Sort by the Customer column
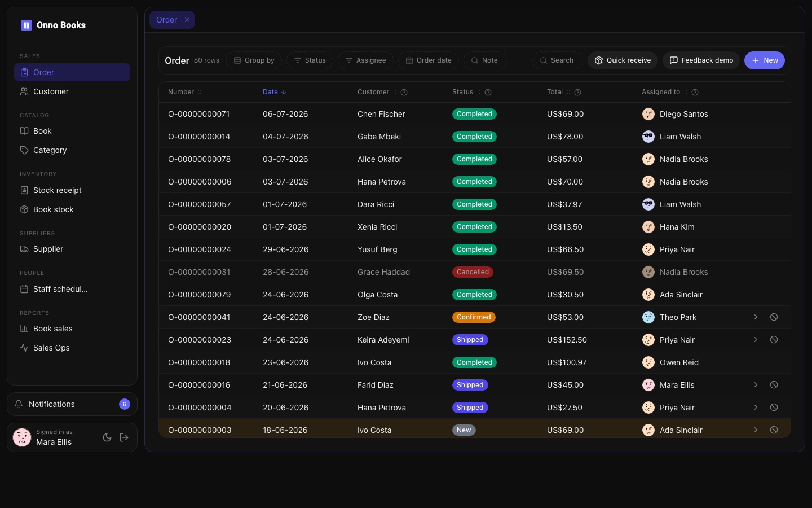 [x=377, y=92]
